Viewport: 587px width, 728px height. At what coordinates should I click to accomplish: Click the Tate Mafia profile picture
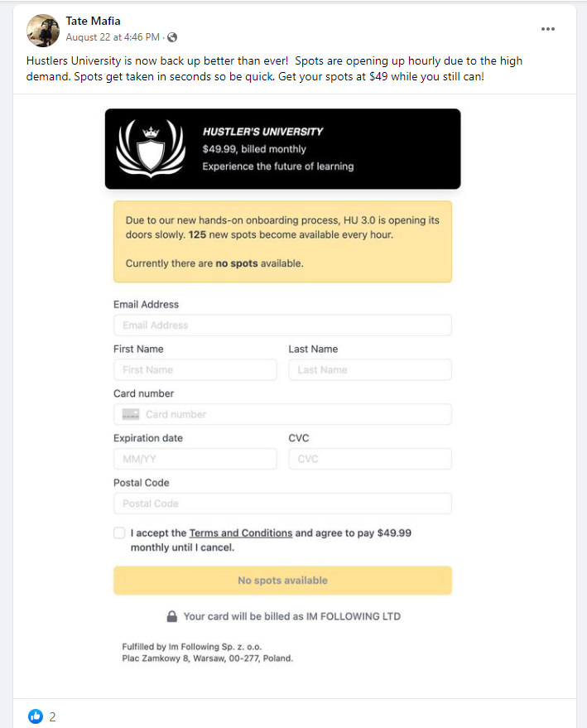42,30
